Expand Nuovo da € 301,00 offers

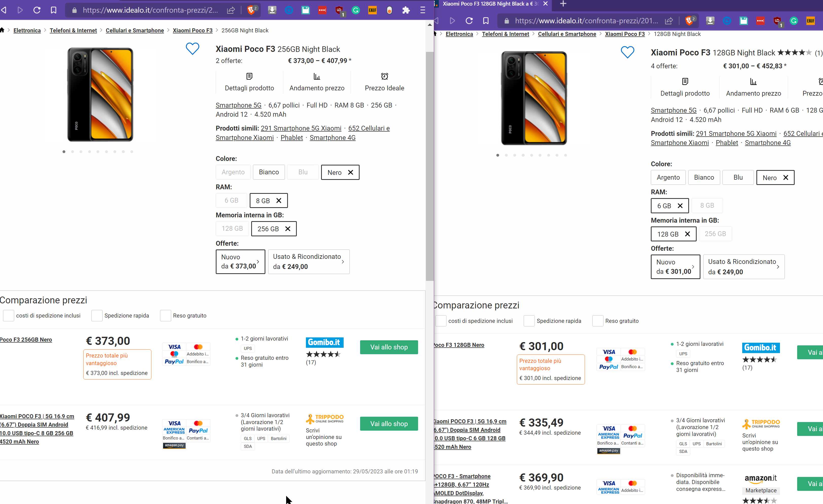click(x=675, y=267)
